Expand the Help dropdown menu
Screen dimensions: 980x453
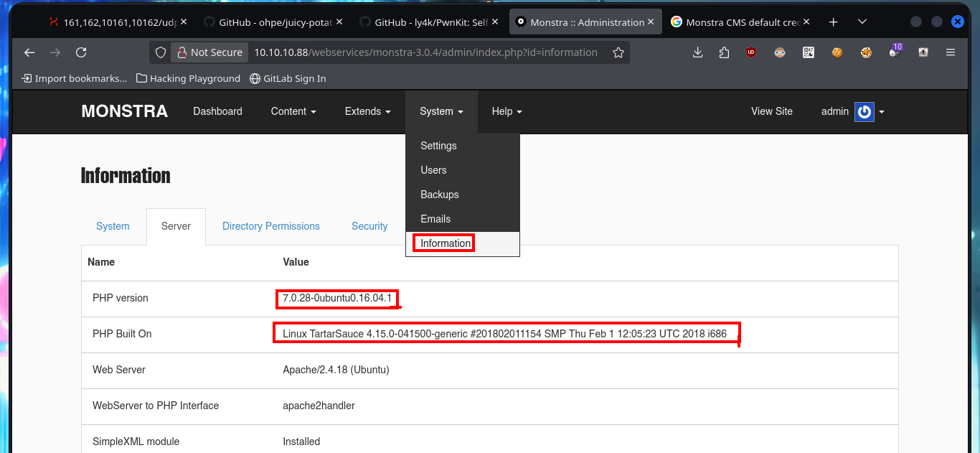[x=507, y=111]
